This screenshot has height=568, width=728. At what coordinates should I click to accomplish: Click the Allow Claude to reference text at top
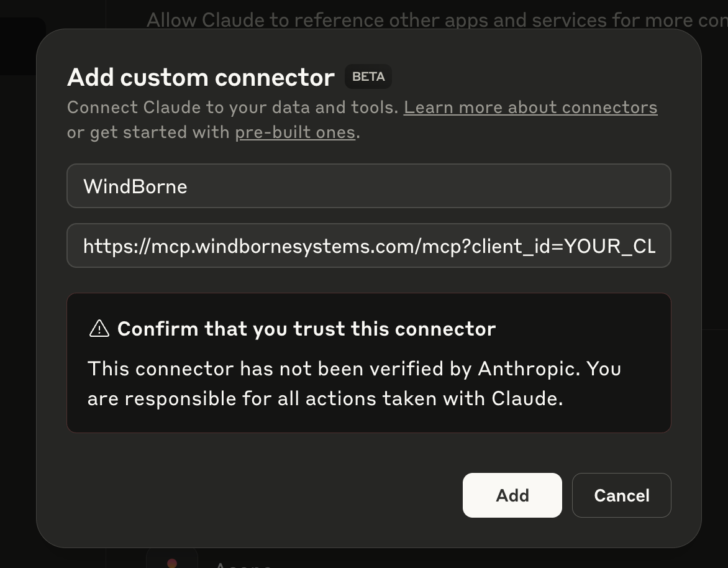pyautogui.click(x=435, y=19)
